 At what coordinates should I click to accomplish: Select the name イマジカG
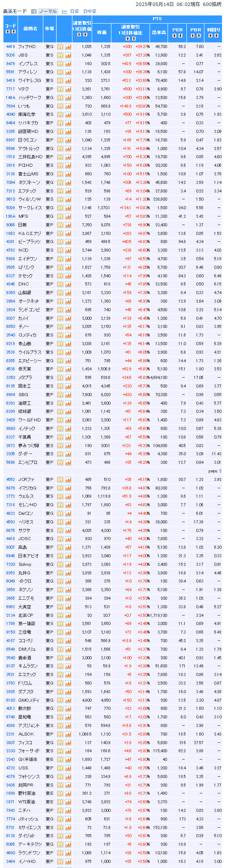27,488
